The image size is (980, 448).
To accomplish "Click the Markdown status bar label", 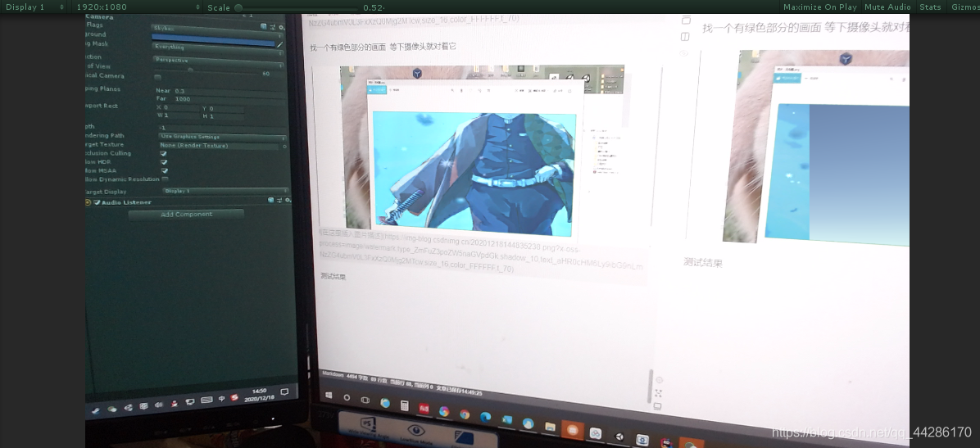I will (333, 374).
